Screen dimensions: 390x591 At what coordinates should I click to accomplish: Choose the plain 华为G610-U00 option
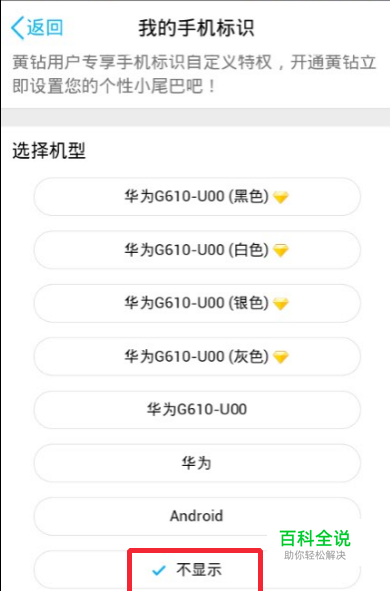[197, 410]
